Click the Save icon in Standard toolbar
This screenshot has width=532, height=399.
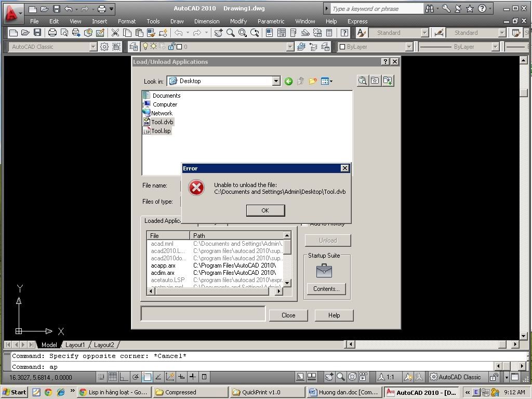(37, 33)
